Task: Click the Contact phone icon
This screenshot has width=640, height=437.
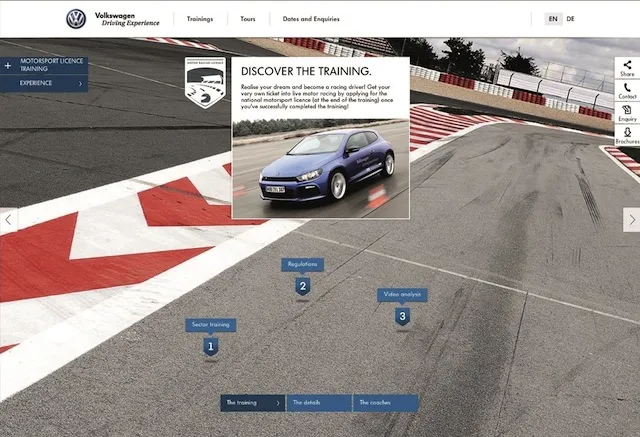Action: pos(627,90)
